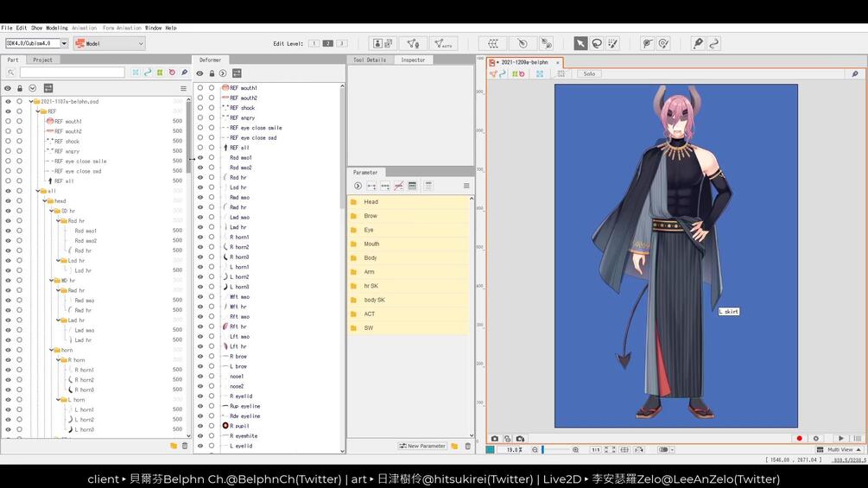The width and height of the screenshot is (868, 488).
Task: Click the Parameter panel hamburger menu icon
Action: 466,186
